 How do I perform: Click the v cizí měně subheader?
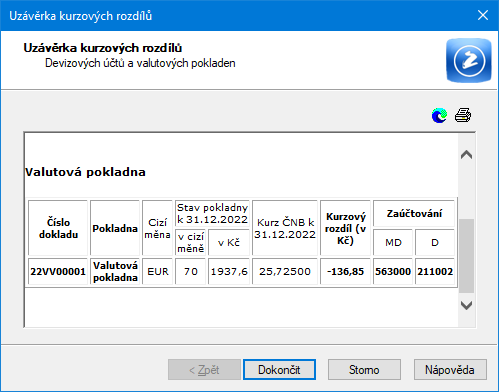(x=190, y=242)
